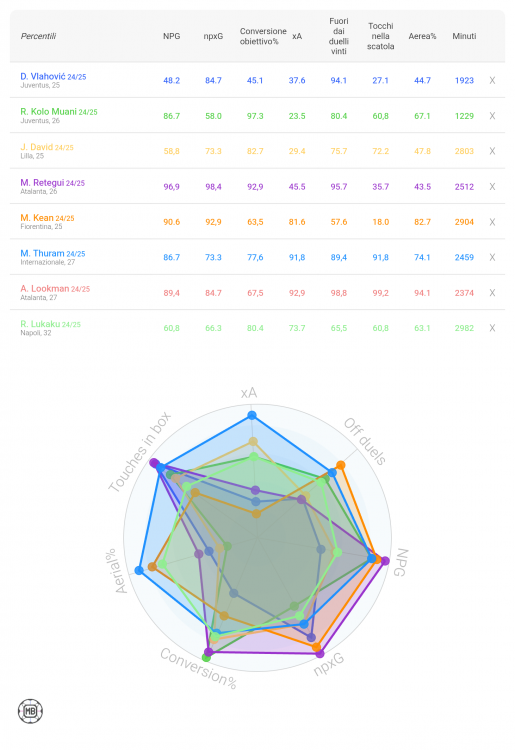Click the Conversion% radar axis label

(x=198, y=669)
